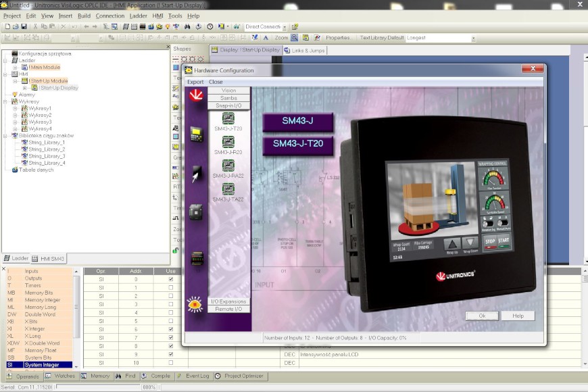Toggle the Use checkbox for SI address 4

pyautogui.click(x=170, y=312)
